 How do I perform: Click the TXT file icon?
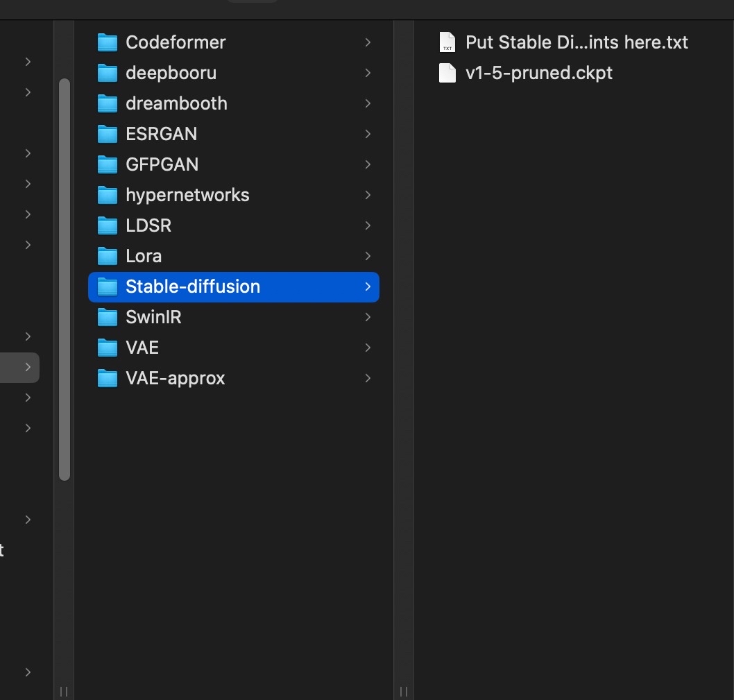pos(447,43)
